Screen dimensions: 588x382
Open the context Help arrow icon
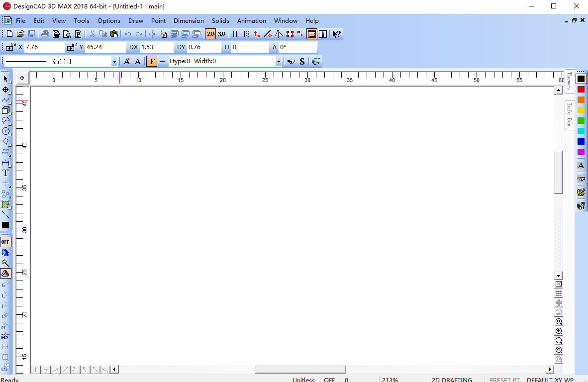tap(336, 34)
